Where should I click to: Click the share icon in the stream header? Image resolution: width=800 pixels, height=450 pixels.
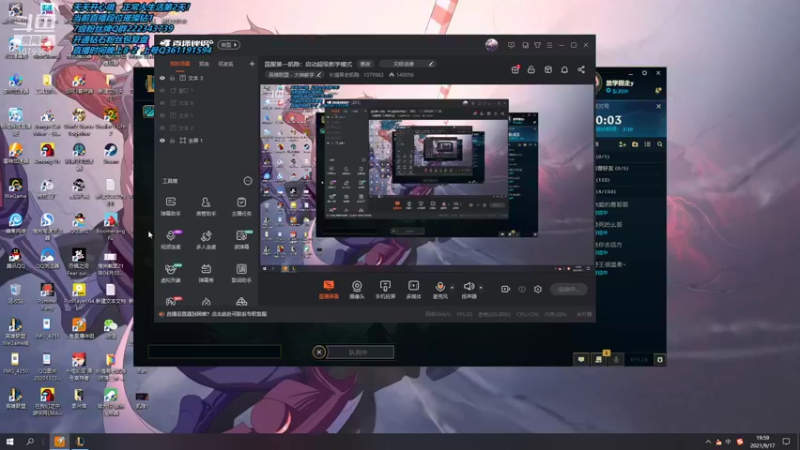(x=581, y=69)
